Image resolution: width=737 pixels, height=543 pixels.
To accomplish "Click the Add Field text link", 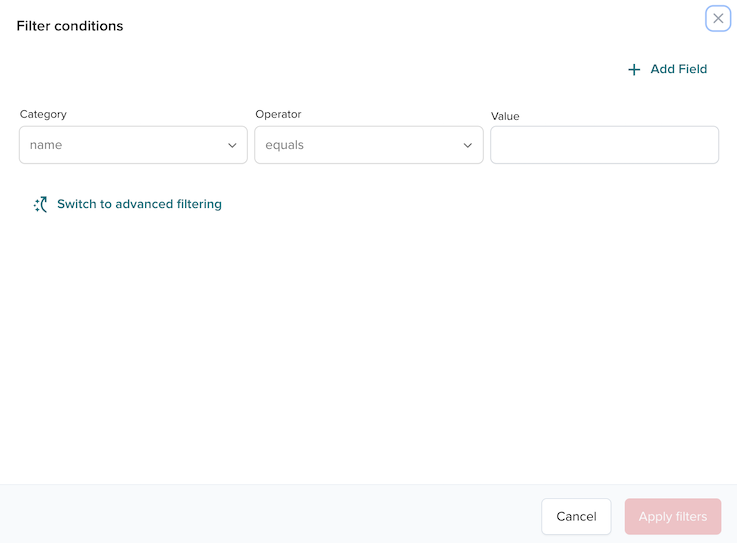I will tap(678, 69).
